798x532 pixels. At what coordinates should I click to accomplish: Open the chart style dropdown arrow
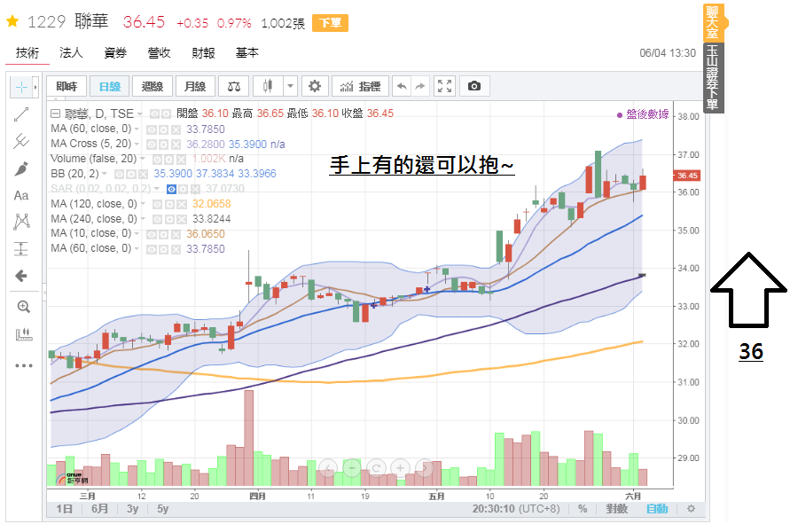[x=290, y=86]
